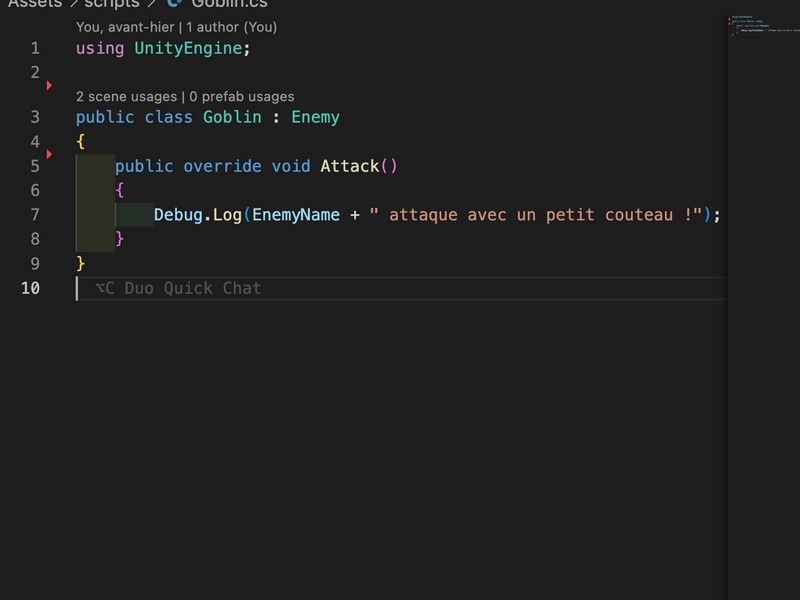Click the C# file icon in breadcrumb
Image resolution: width=800 pixels, height=600 pixels.
pos(174,3)
